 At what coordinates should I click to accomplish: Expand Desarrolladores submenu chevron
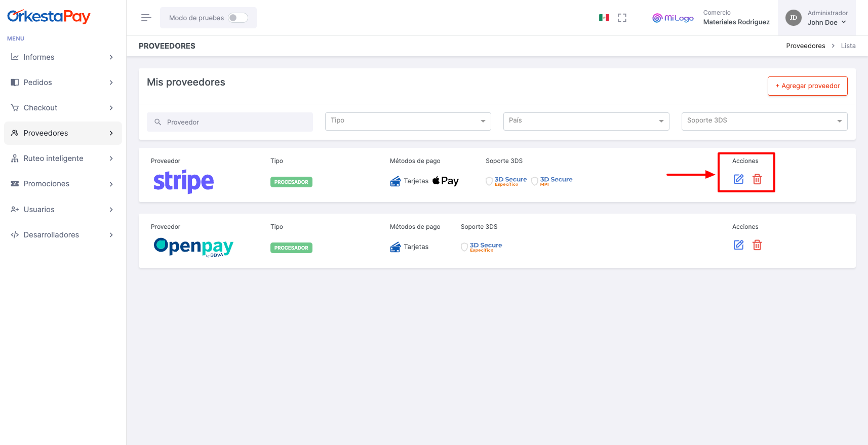pyautogui.click(x=111, y=235)
